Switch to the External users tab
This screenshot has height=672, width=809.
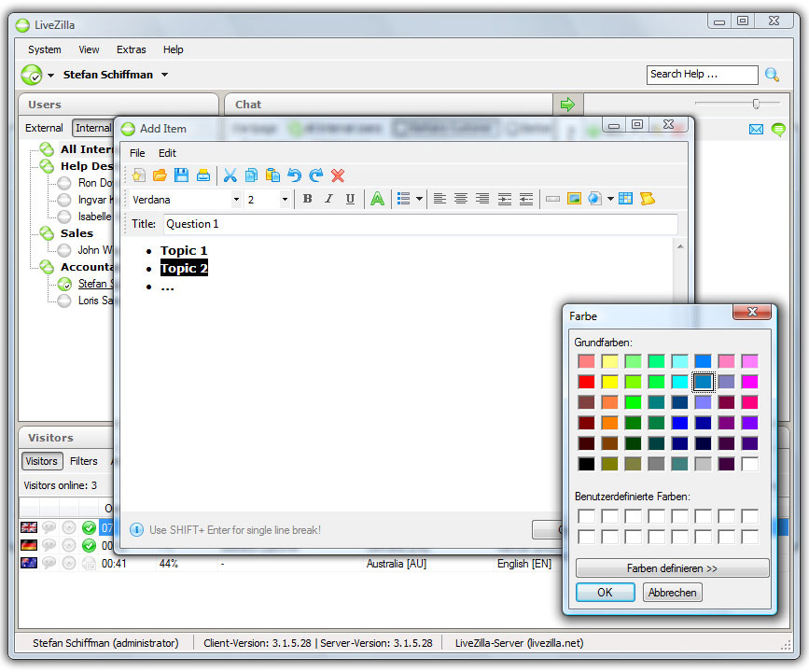(44, 128)
